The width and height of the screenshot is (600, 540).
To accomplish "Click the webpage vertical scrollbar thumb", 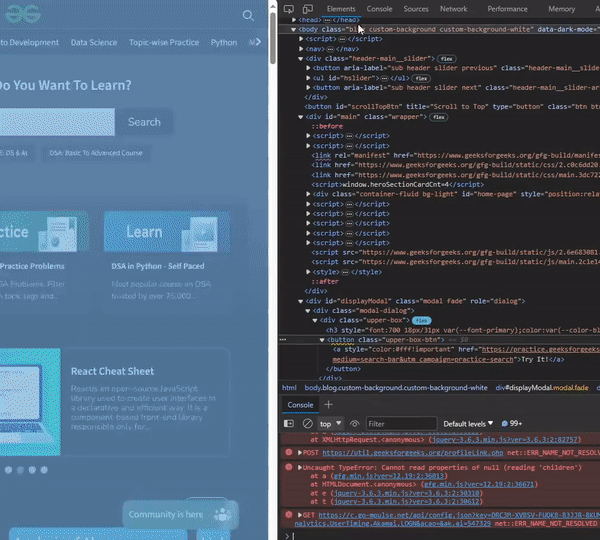I will click(272, 38).
